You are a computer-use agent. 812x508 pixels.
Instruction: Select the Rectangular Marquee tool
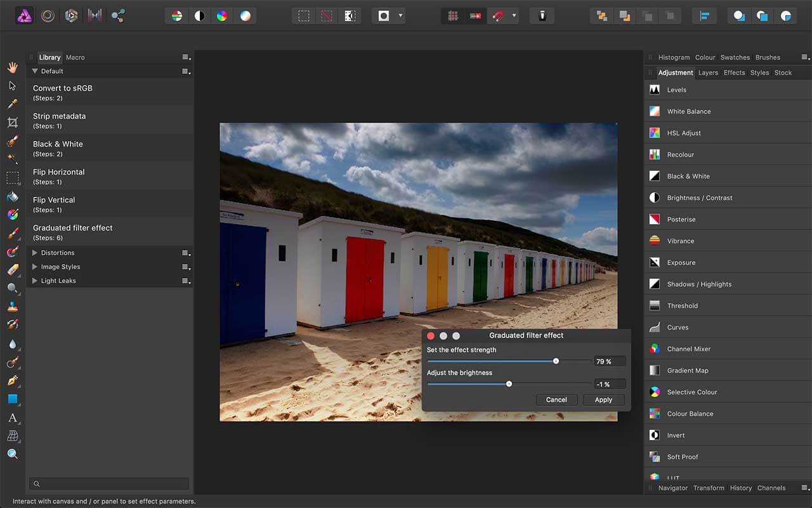click(12, 178)
